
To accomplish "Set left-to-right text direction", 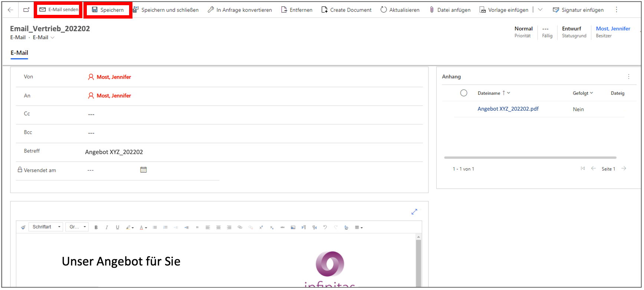I will pos(304,227).
